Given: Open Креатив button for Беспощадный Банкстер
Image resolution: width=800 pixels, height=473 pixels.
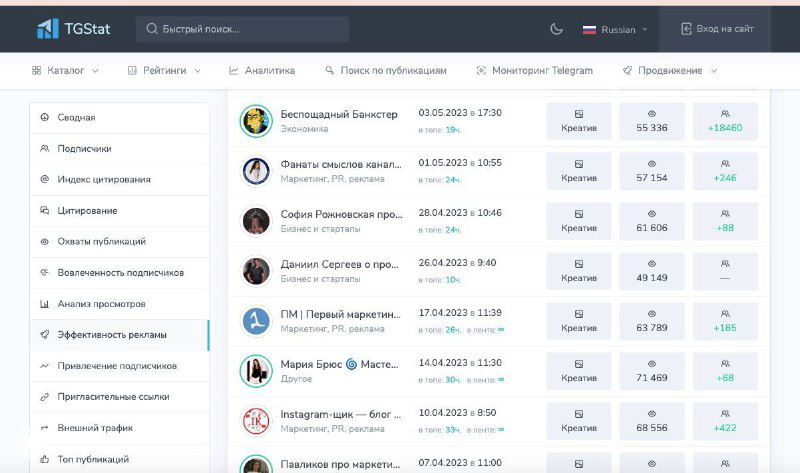Looking at the screenshot, I should point(578,121).
